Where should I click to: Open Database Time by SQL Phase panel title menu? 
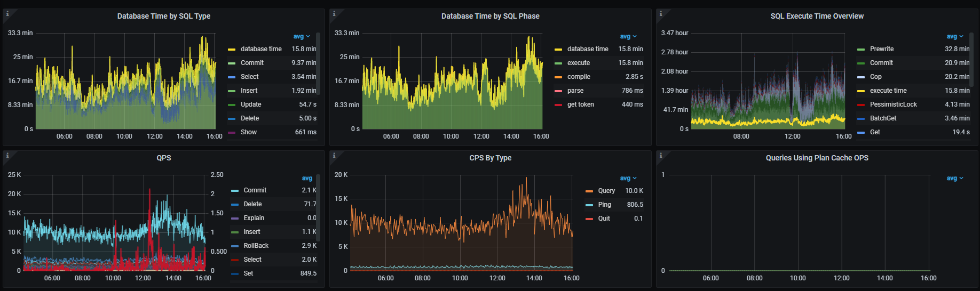coord(491,16)
